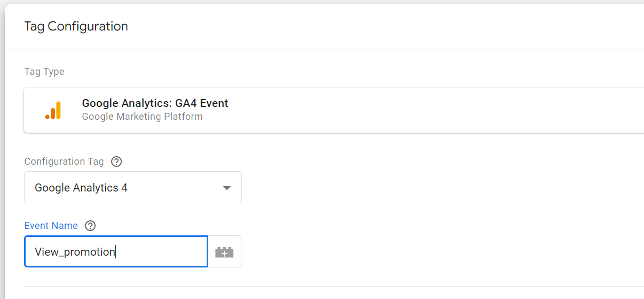Place cursor after the View_promotion text

[116, 252]
